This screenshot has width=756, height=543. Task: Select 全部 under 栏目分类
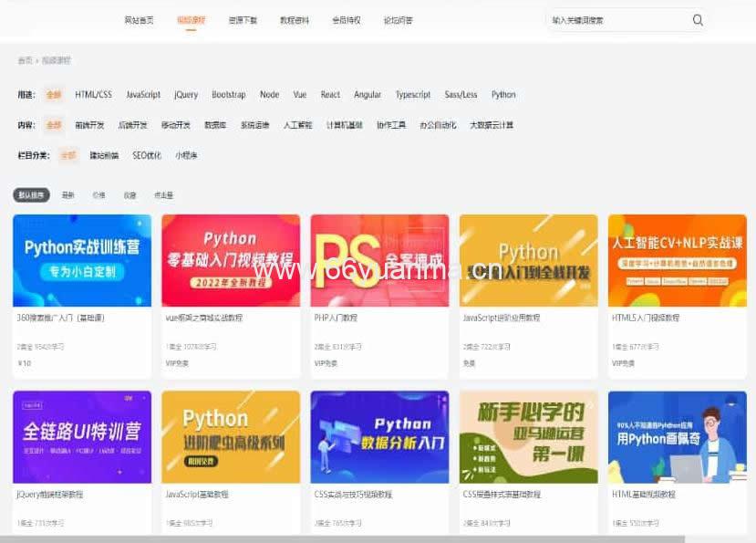(67, 155)
